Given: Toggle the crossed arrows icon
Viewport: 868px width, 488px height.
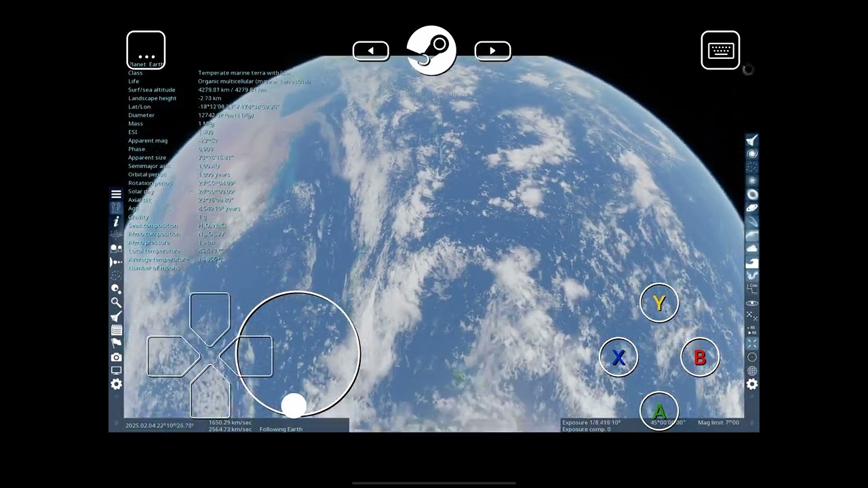Looking at the screenshot, I should click(752, 344).
